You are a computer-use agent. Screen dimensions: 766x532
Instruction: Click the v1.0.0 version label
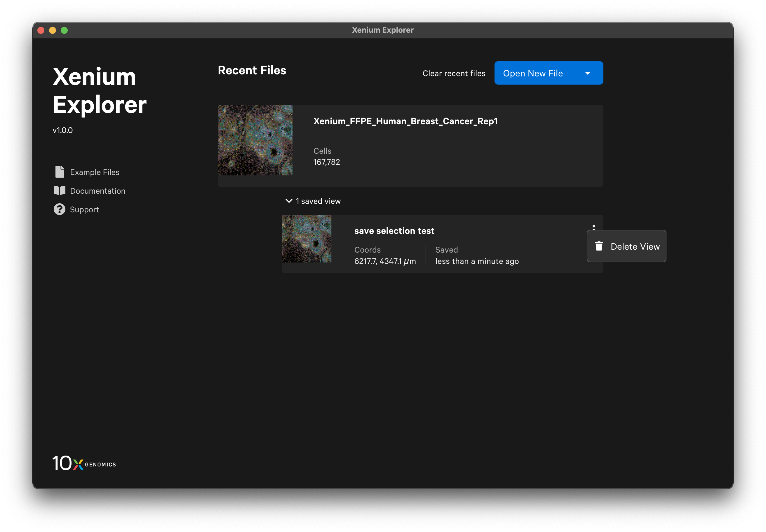pos(63,130)
